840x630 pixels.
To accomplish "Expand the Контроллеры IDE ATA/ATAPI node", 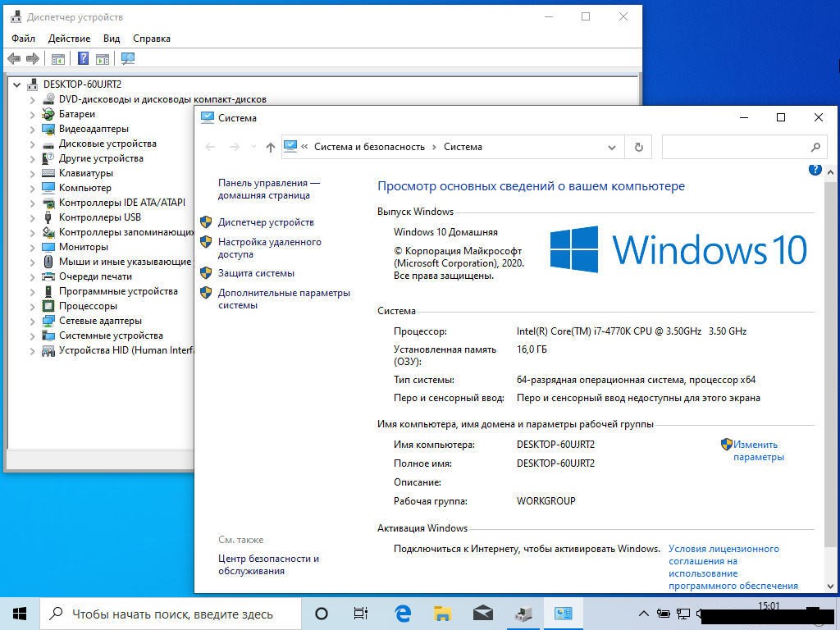I will click(x=32, y=203).
